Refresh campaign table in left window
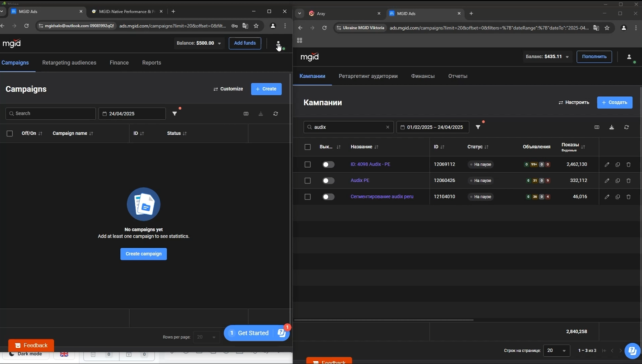 click(x=275, y=113)
